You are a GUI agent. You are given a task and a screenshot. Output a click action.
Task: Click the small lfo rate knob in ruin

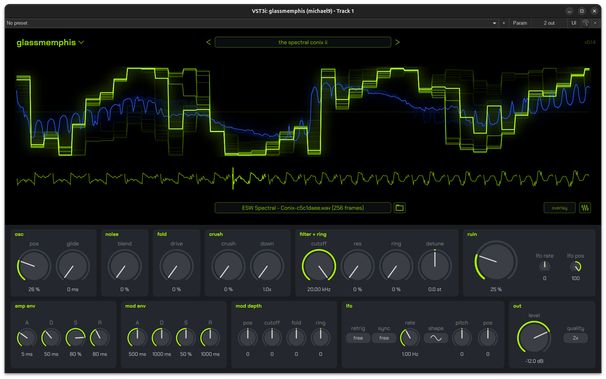(545, 266)
